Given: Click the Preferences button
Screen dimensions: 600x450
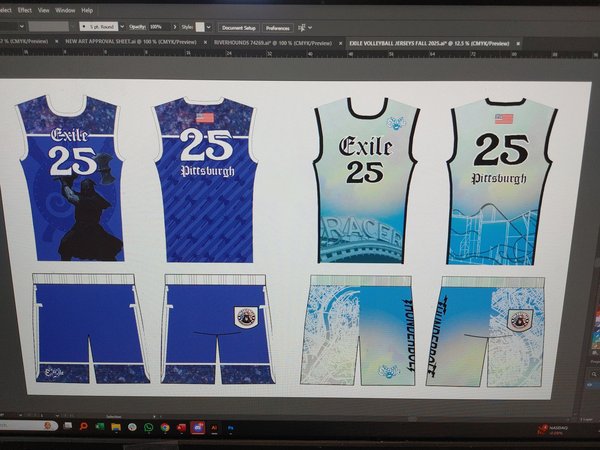Looking at the screenshot, I should pyautogui.click(x=277, y=28).
